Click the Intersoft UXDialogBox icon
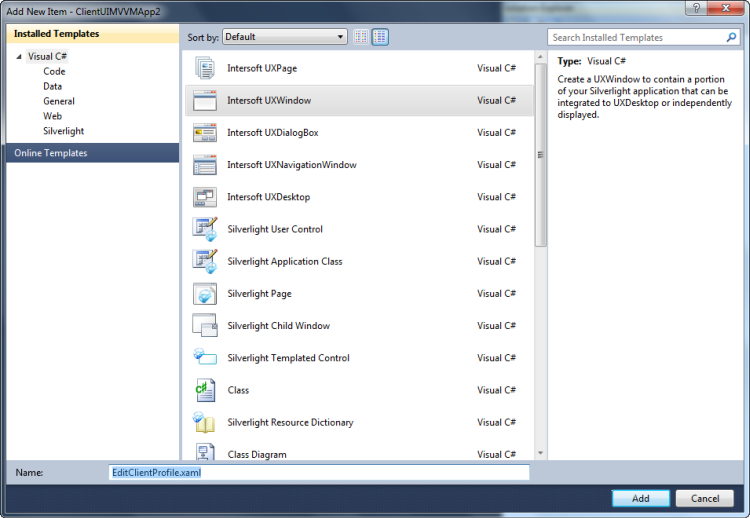Viewport: 750px width, 518px height. pyautogui.click(x=204, y=133)
